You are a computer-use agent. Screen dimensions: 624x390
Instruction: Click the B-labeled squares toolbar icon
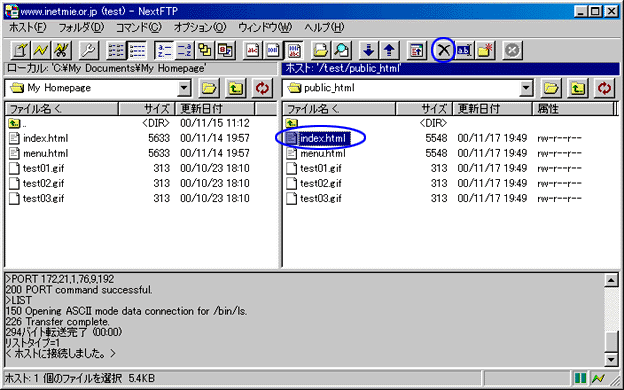[x=226, y=50]
